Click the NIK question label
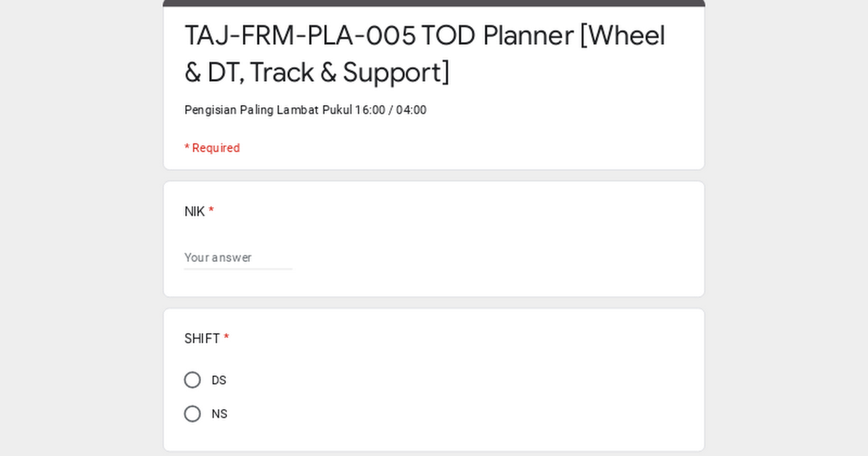The image size is (868, 456). tap(195, 211)
